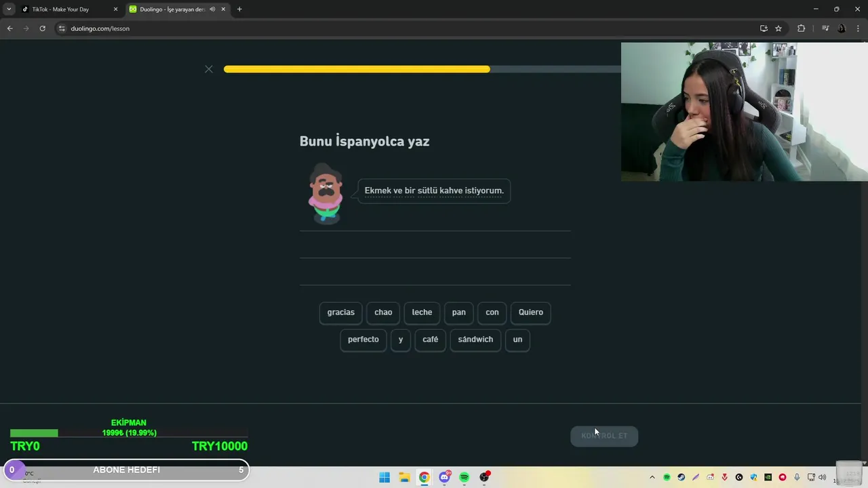Click the Steam icon in the system tray
This screenshot has width=868, height=488.
tap(682, 477)
